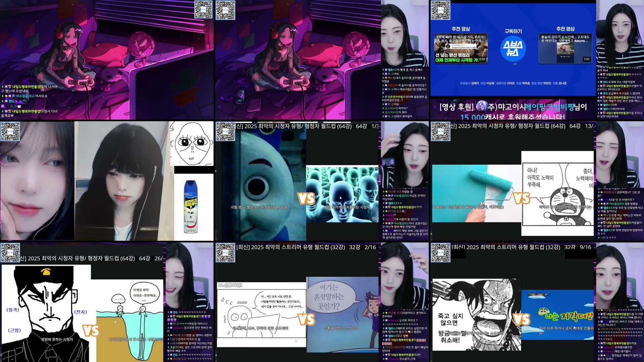Click the QR code on the blue SBS end screen
The height and width of the screenshot is (362, 644).
(x=441, y=10)
